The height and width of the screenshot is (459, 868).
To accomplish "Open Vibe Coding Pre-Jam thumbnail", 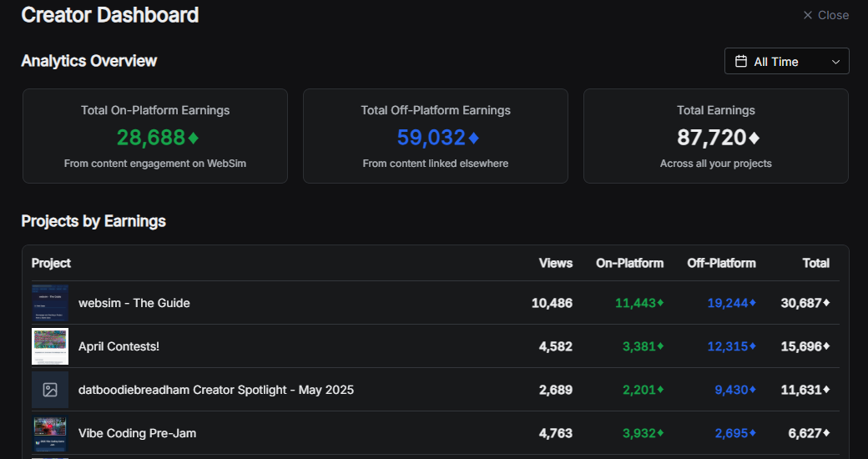I will (x=50, y=433).
